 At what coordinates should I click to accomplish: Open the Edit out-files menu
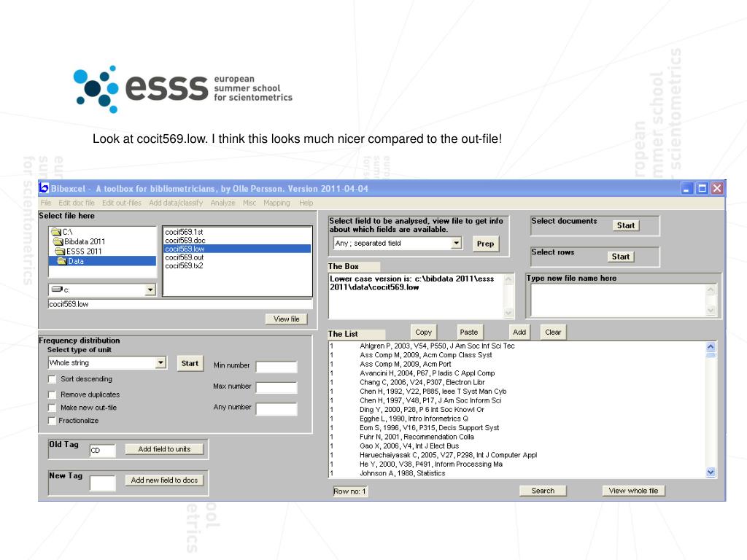122,203
